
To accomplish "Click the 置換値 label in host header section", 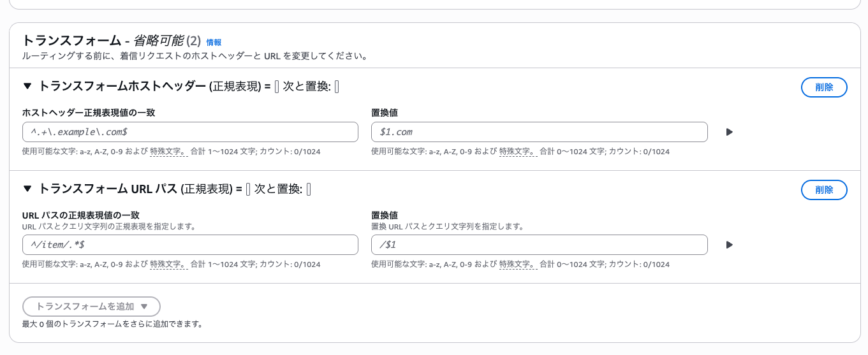I will point(385,113).
